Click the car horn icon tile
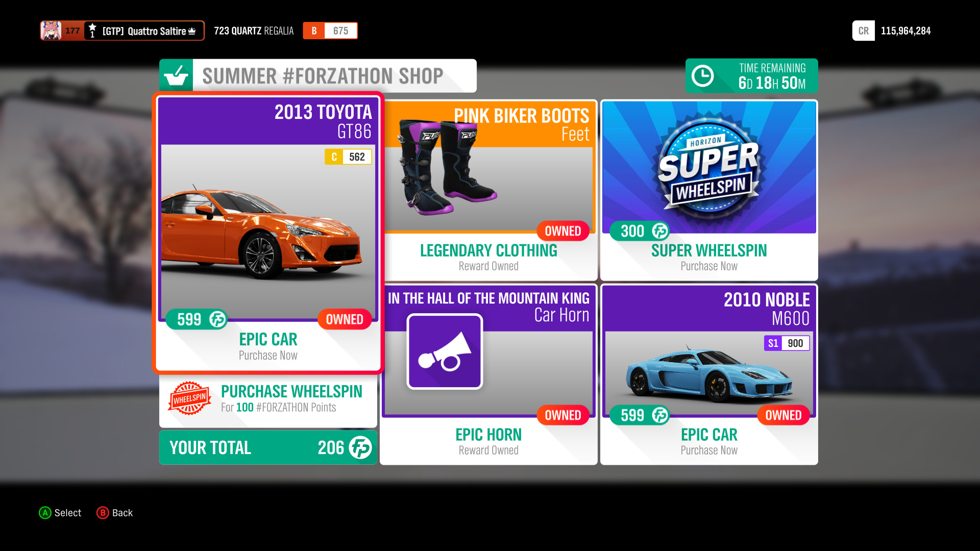 (x=445, y=352)
